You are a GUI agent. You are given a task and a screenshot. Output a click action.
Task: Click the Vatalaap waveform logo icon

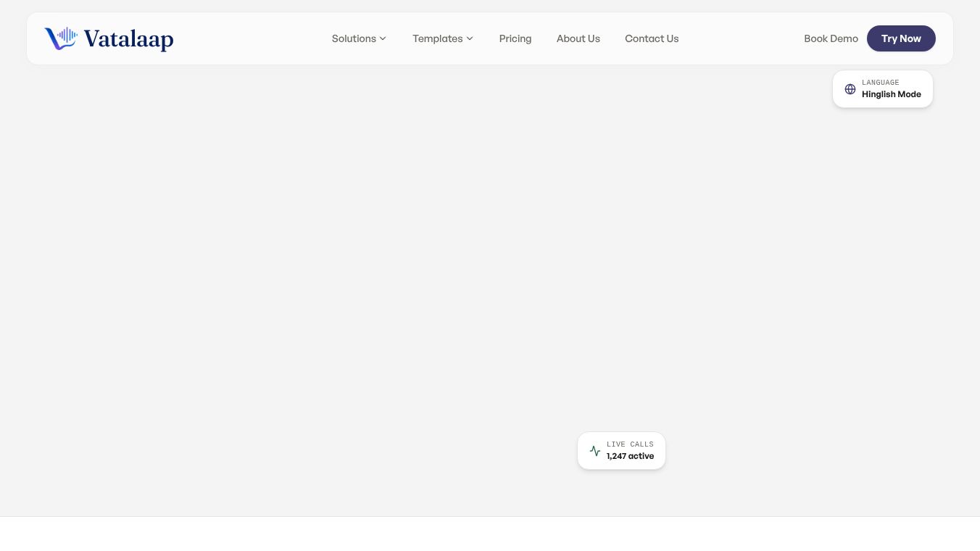61,38
